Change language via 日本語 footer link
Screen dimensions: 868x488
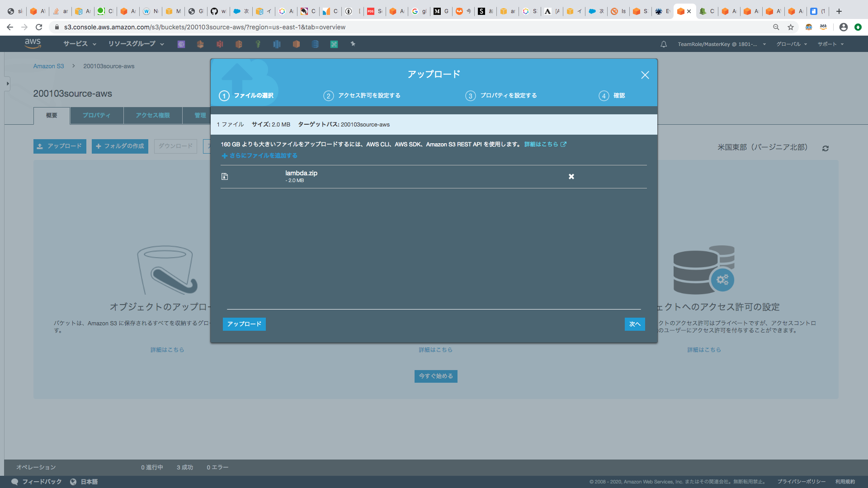pos(84,482)
